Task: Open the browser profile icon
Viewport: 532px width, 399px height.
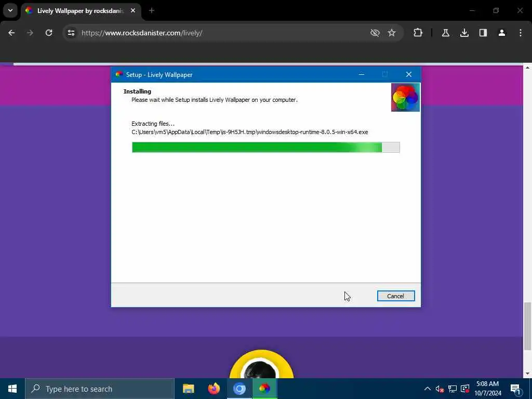Action: [501, 33]
